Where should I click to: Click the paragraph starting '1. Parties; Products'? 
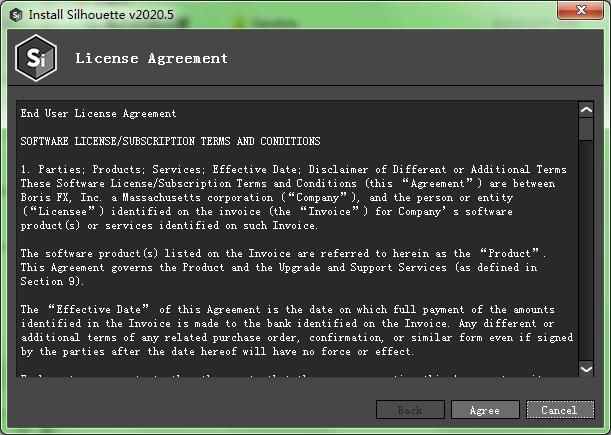click(x=294, y=198)
